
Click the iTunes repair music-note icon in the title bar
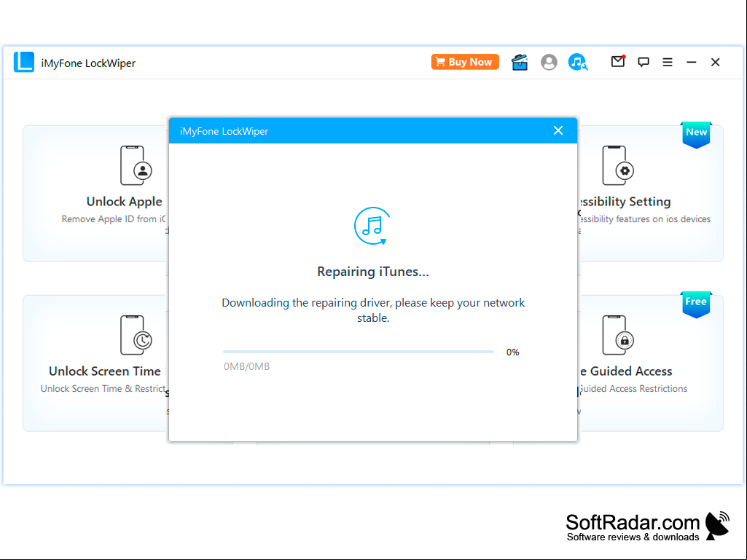pyautogui.click(x=578, y=63)
